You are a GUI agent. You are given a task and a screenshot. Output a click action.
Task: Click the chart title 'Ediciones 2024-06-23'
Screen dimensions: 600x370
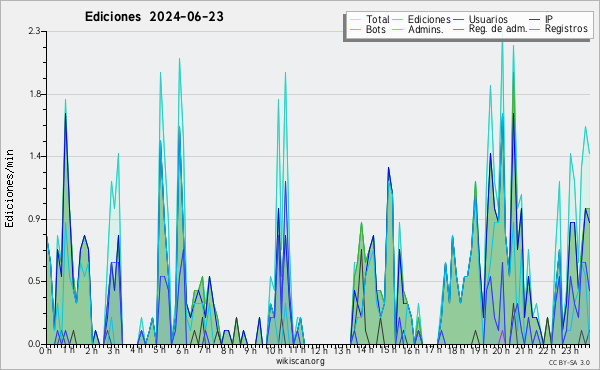coord(154,17)
